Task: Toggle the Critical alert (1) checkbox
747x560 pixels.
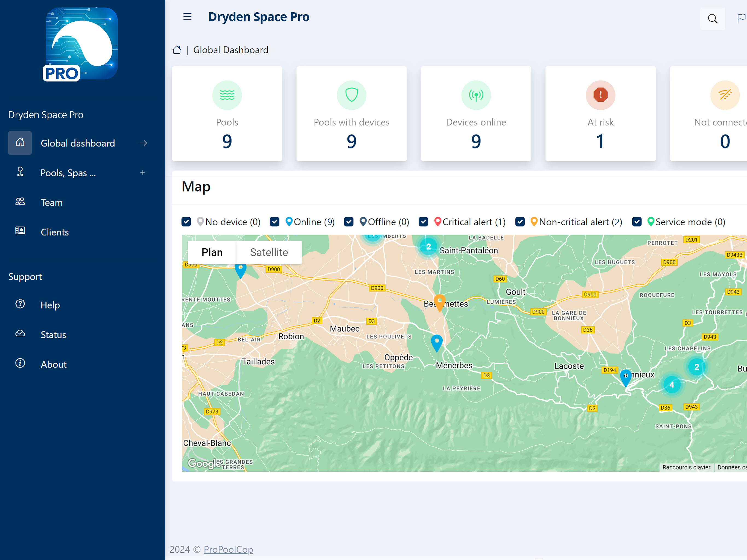Action: pyautogui.click(x=423, y=222)
